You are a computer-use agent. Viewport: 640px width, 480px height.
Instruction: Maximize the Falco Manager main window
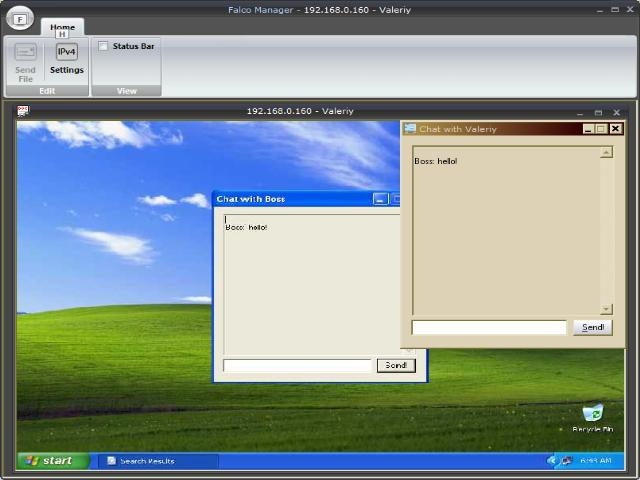615,10
